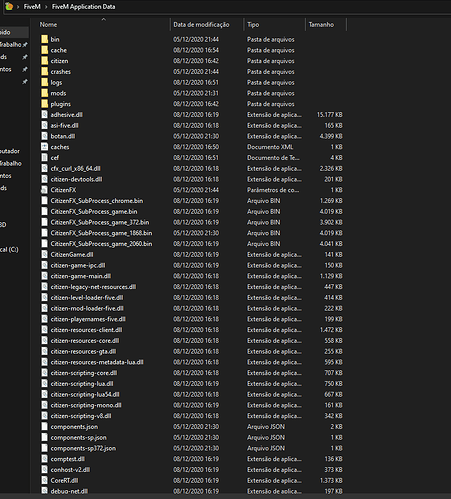Image resolution: width=451 pixels, height=499 pixels.
Task: Click the CitizenGame.dll file icon
Action: coord(45,254)
